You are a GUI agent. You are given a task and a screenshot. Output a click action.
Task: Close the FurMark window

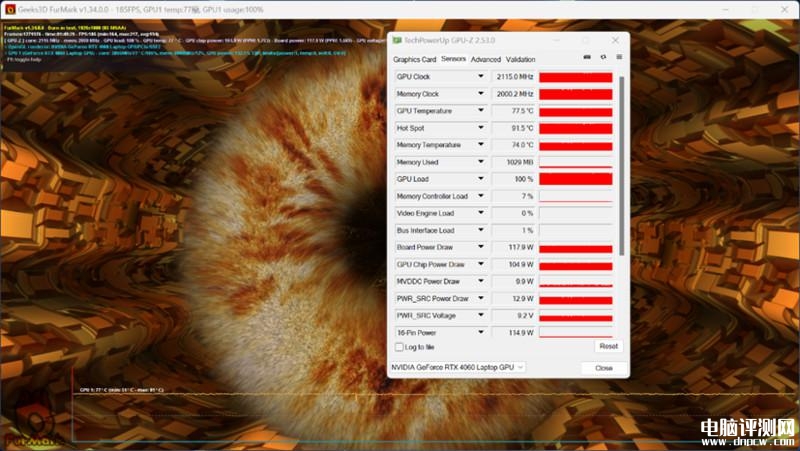(x=785, y=9)
